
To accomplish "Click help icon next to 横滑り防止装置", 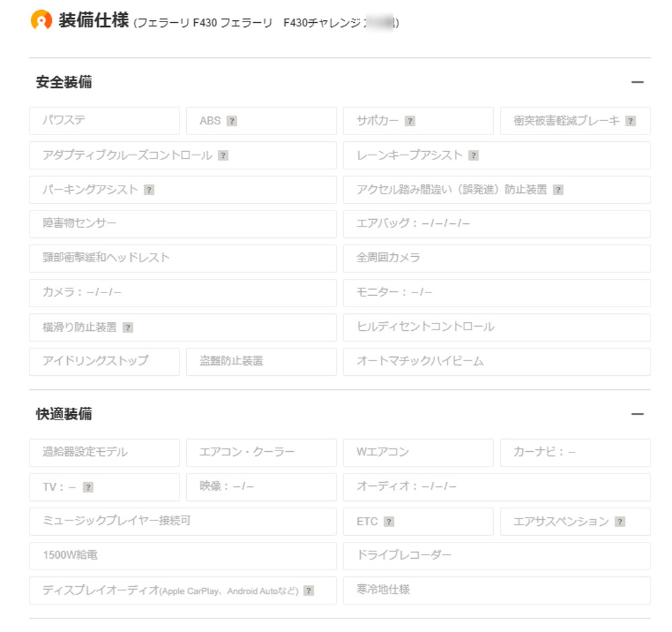I will coord(128,328).
